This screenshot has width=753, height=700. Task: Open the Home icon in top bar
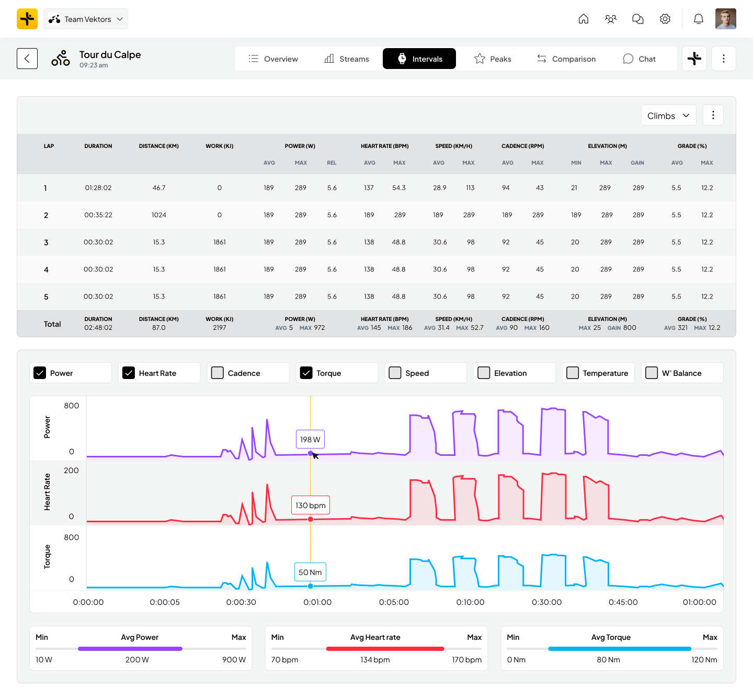[584, 19]
